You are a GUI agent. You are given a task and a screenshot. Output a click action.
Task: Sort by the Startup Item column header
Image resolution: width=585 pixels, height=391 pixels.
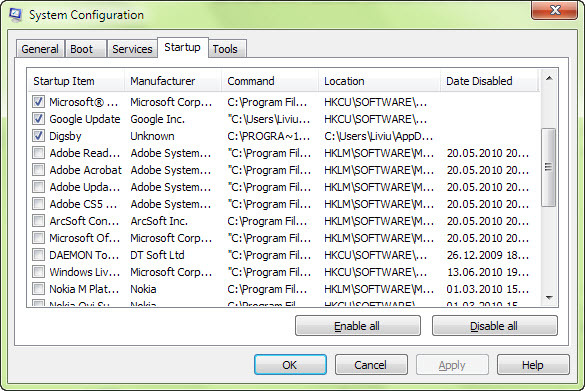pos(76,81)
